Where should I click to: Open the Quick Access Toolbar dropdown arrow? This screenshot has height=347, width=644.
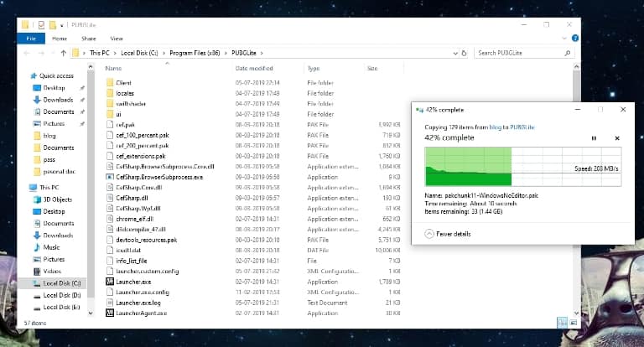[x=62, y=23]
